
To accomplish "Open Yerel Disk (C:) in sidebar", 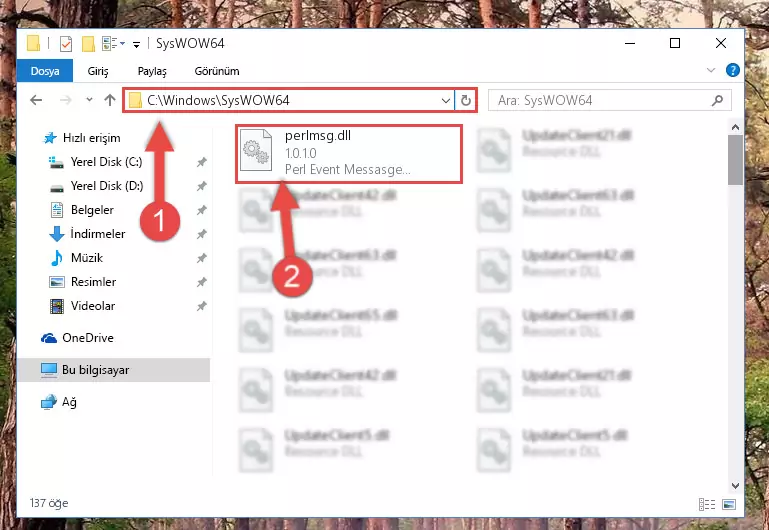I will click(x=106, y=162).
